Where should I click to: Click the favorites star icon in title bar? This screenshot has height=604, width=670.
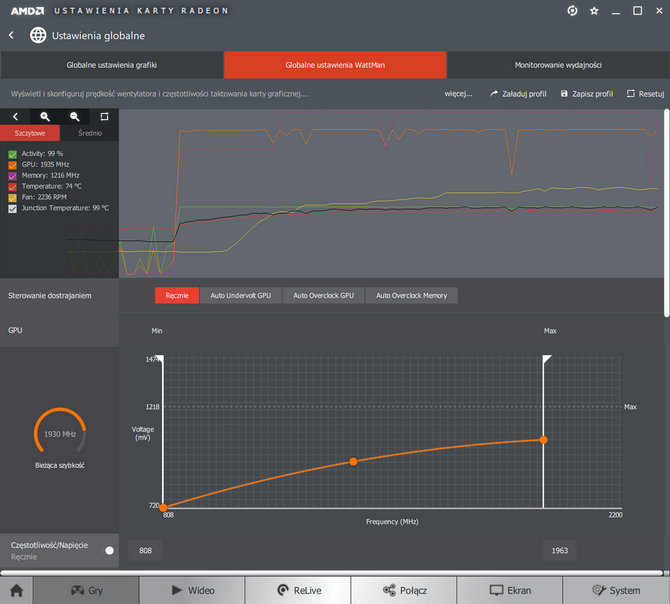coord(594,11)
